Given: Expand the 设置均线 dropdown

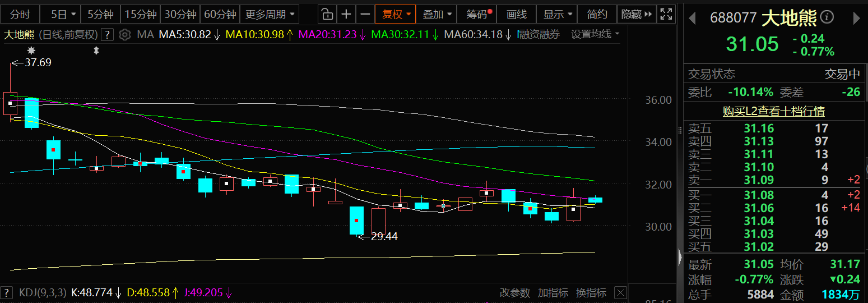Looking at the screenshot, I should (x=595, y=35).
